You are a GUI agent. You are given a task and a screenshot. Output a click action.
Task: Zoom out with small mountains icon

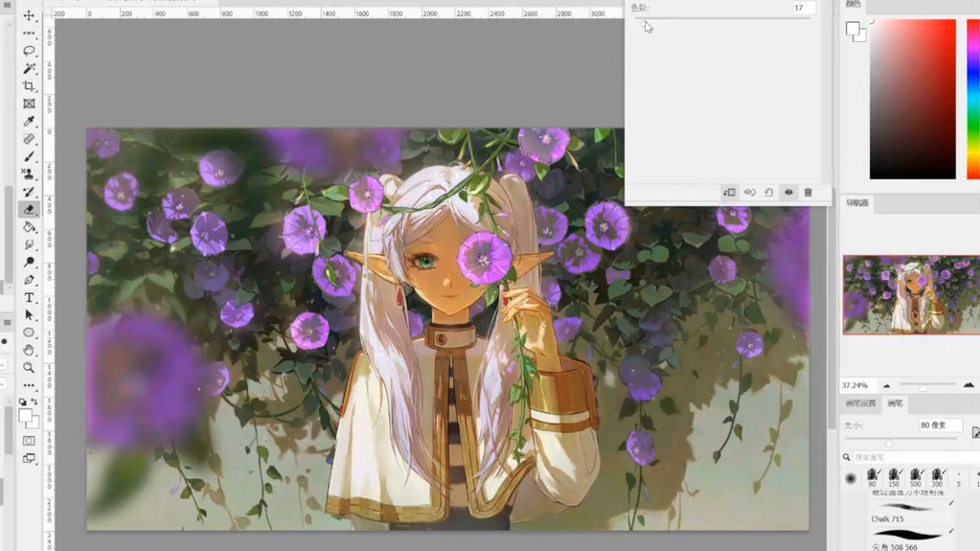pyautogui.click(x=886, y=385)
